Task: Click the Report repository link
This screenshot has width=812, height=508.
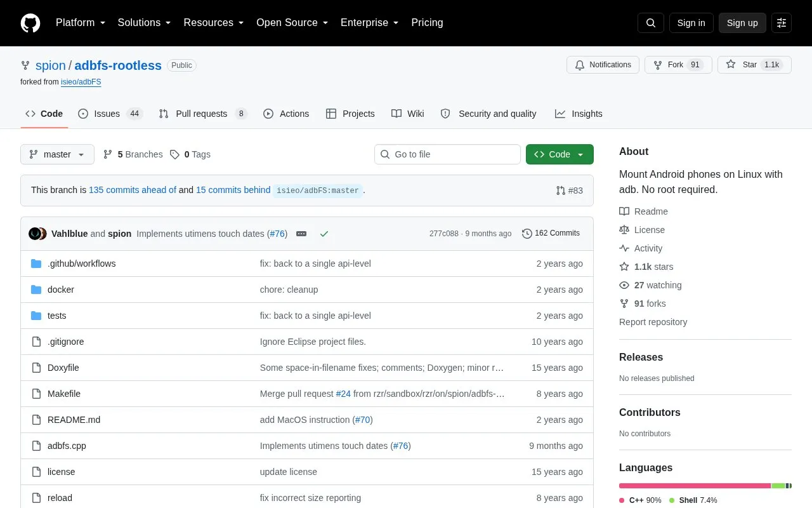Action: point(653,322)
